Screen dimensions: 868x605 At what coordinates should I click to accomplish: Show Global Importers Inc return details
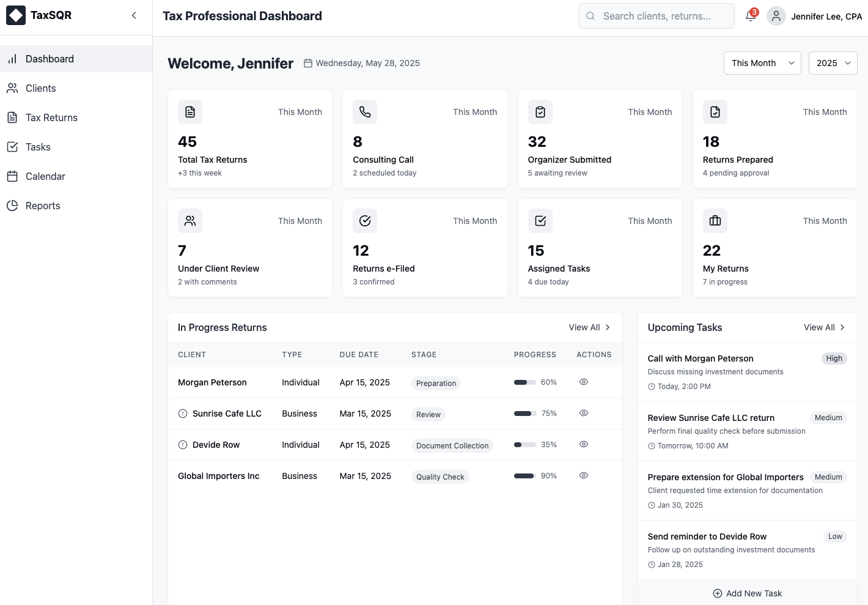click(584, 475)
